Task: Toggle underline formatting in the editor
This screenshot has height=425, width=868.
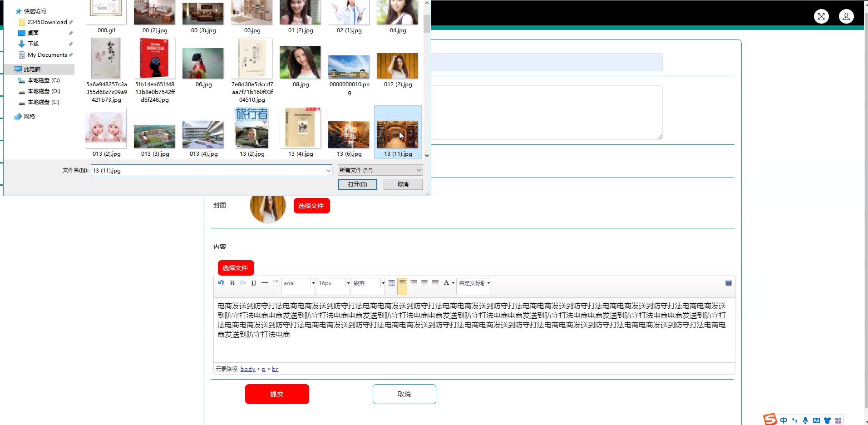Action: (254, 283)
